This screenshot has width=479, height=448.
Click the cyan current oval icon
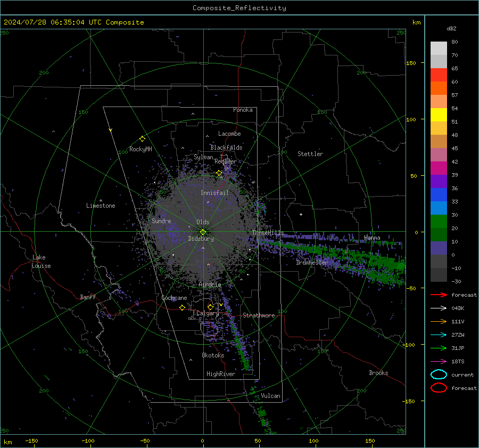click(439, 374)
